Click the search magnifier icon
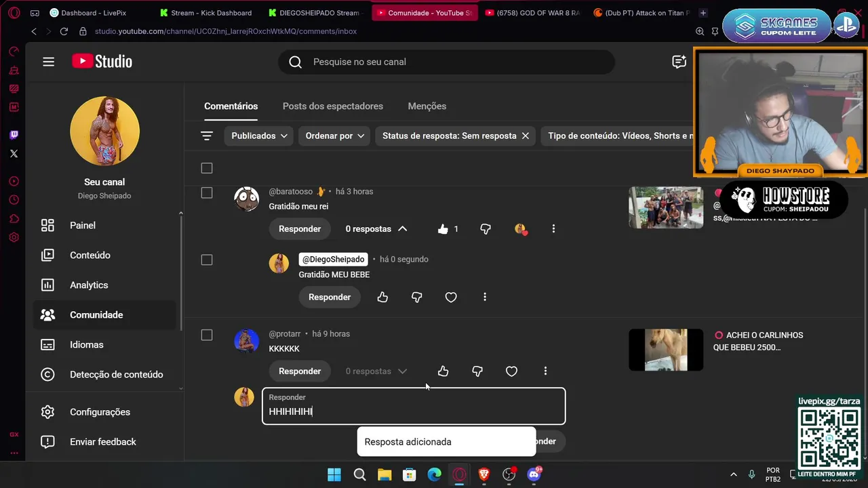The width and height of the screenshot is (868, 488). point(296,62)
